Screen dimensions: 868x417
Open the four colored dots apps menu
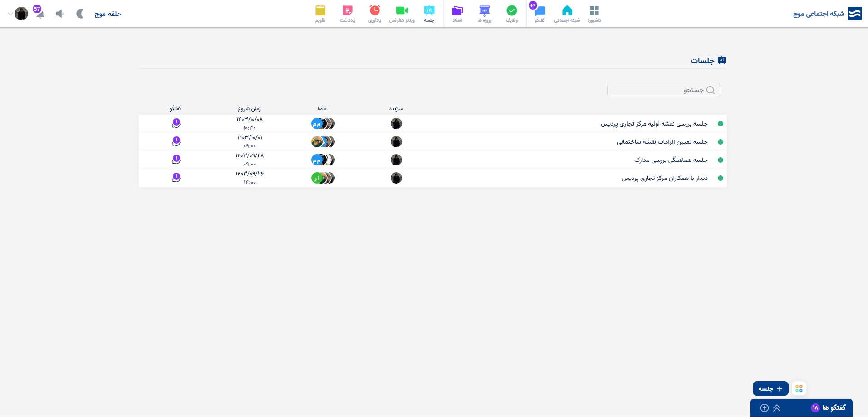tap(799, 388)
